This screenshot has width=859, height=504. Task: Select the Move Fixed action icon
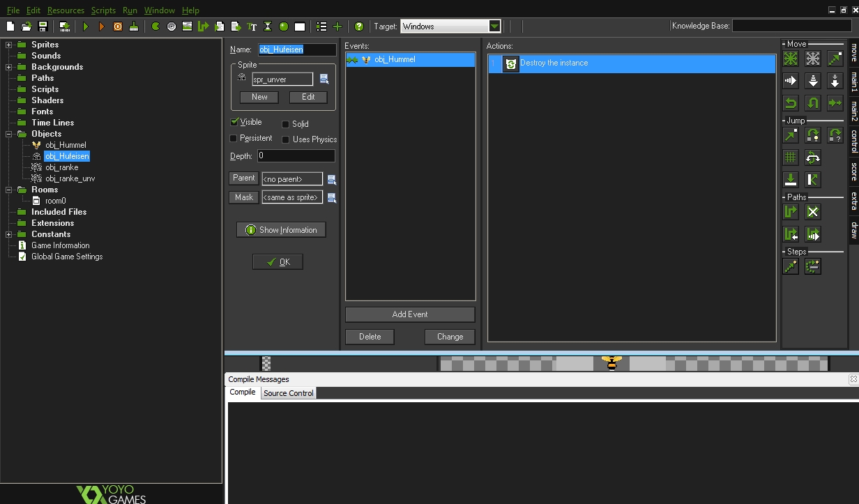pyautogui.click(x=791, y=59)
